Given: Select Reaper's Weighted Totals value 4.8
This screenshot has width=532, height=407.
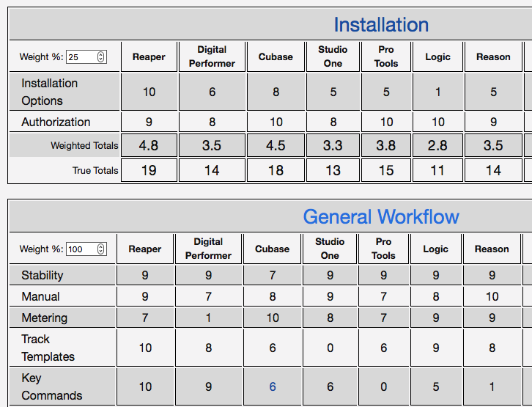Looking at the screenshot, I should point(149,145).
